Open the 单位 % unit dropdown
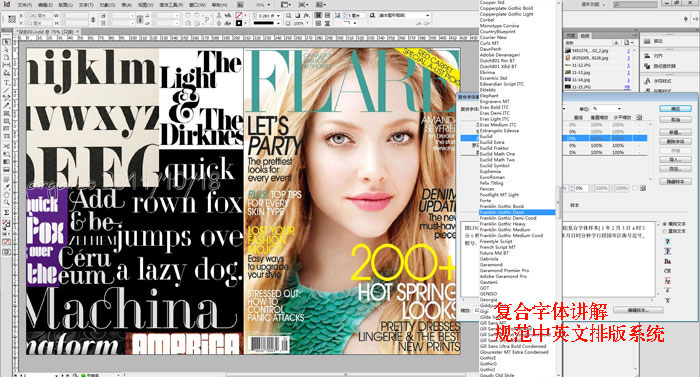Screen dimensions: 700x377 [606, 109]
